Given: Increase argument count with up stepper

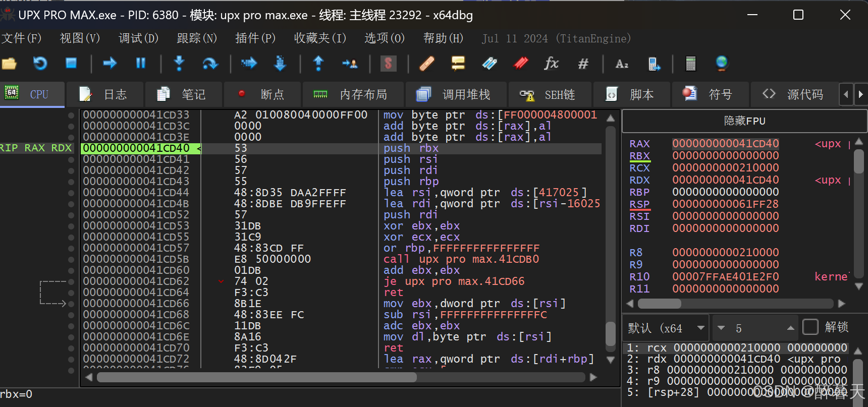Looking at the screenshot, I should click(790, 328).
